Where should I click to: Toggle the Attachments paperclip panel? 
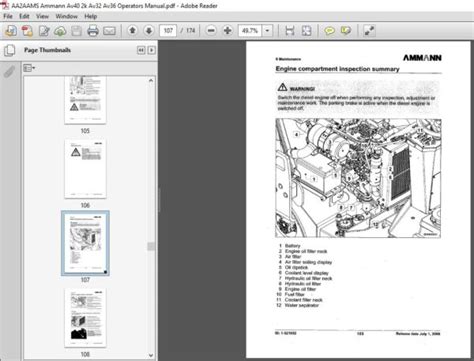[x=9, y=71]
